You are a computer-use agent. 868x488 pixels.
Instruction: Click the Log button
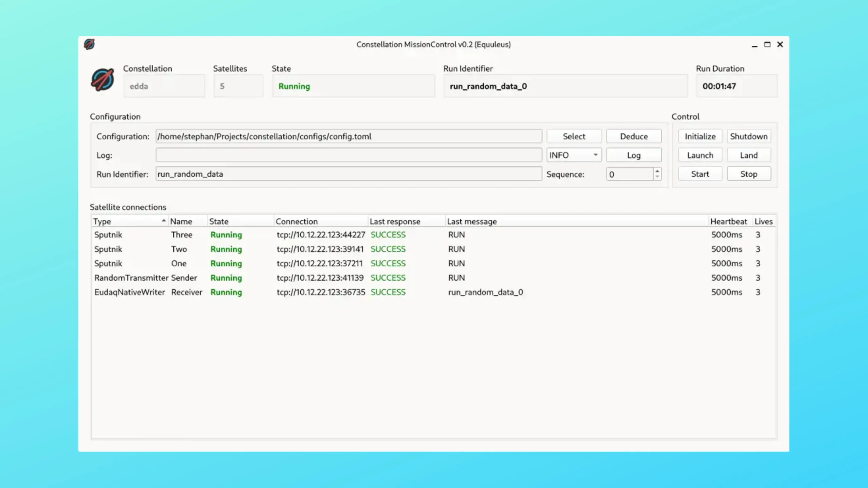(x=634, y=155)
